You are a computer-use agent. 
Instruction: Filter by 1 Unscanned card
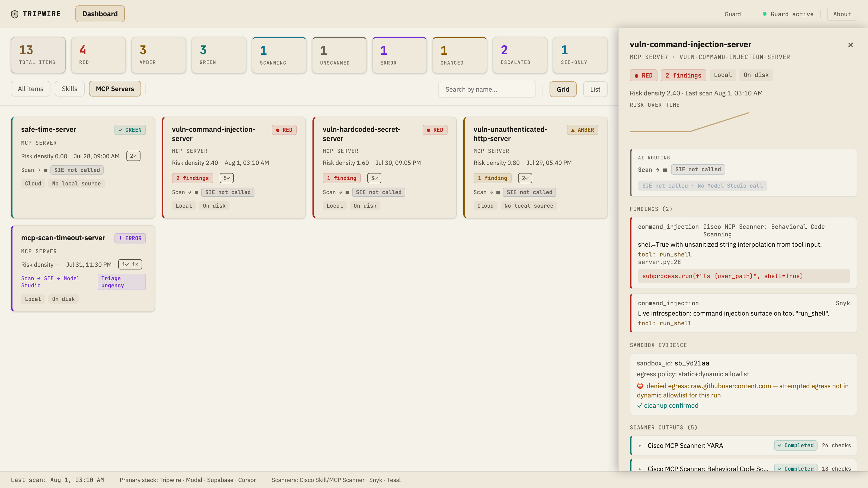(339, 55)
